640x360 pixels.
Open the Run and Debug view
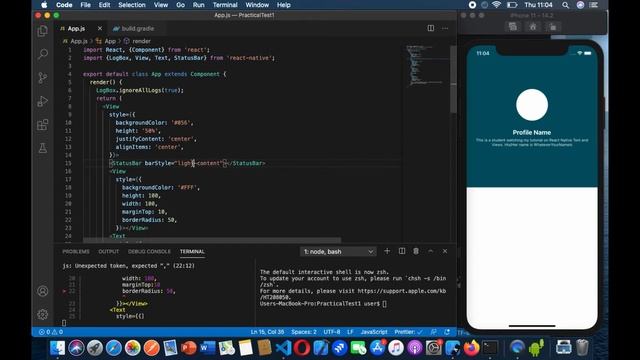[42, 101]
